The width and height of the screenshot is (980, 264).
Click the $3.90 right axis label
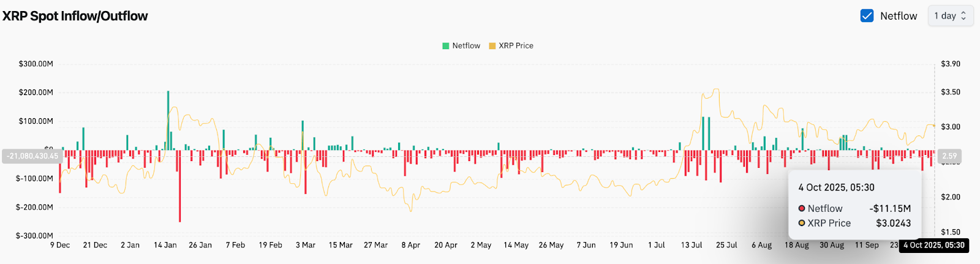pos(951,64)
